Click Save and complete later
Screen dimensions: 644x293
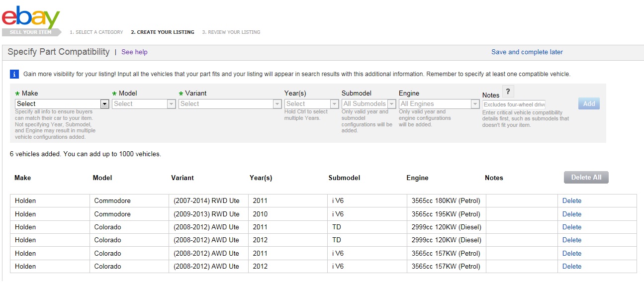pyautogui.click(x=527, y=52)
